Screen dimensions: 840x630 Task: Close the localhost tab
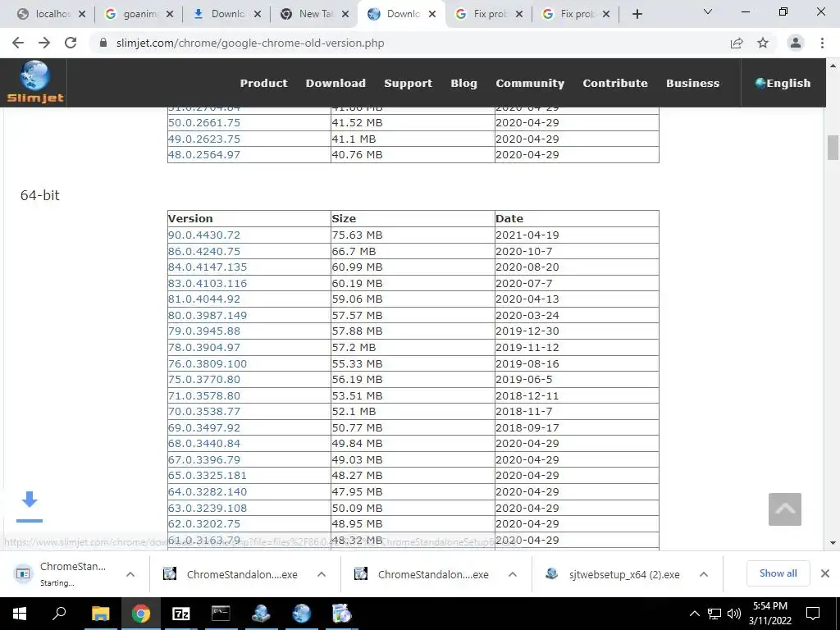point(82,15)
